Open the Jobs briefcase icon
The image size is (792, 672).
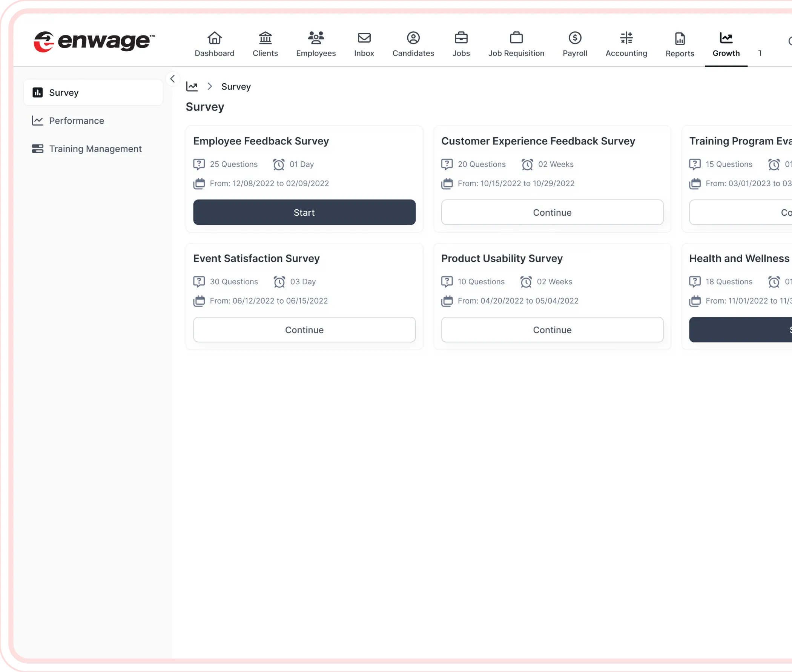tap(461, 38)
